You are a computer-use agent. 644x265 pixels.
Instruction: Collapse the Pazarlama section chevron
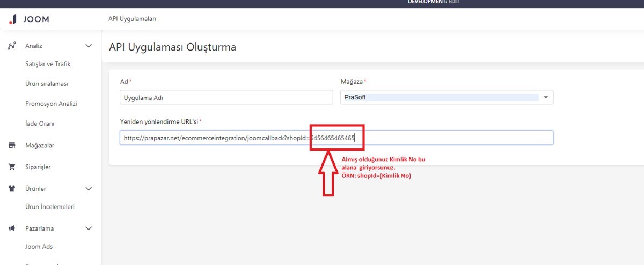pyautogui.click(x=89, y=228)
